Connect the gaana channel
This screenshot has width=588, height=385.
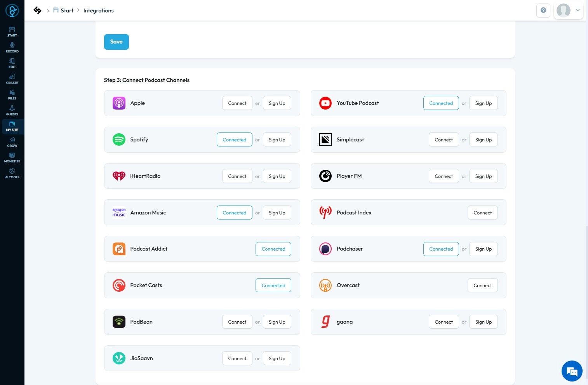(444, 322)
